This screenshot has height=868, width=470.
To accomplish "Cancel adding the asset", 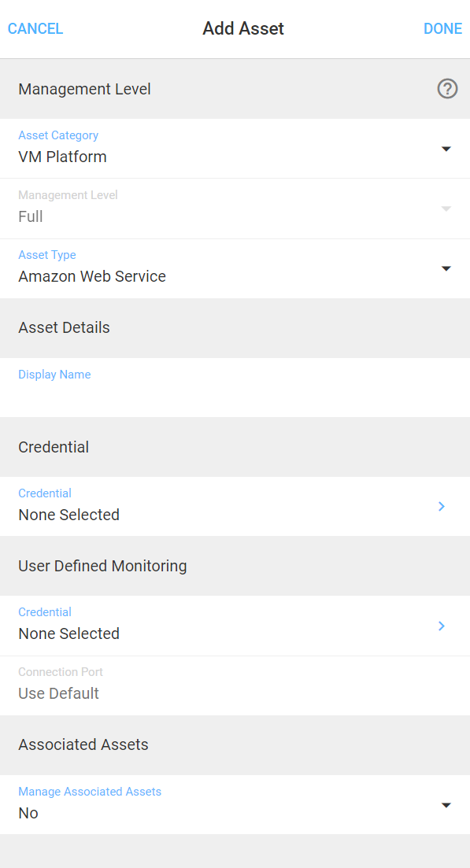I will pos(35,29).
